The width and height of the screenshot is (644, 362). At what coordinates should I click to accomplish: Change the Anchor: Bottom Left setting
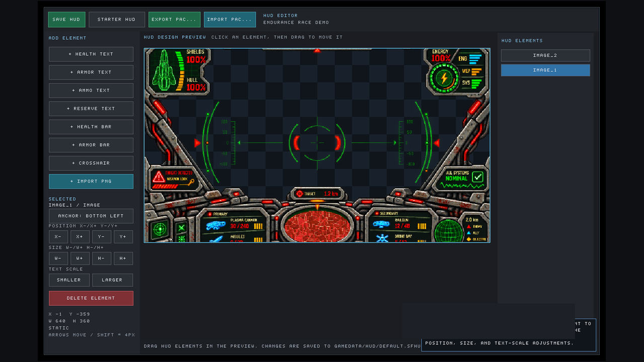[91, 216]
